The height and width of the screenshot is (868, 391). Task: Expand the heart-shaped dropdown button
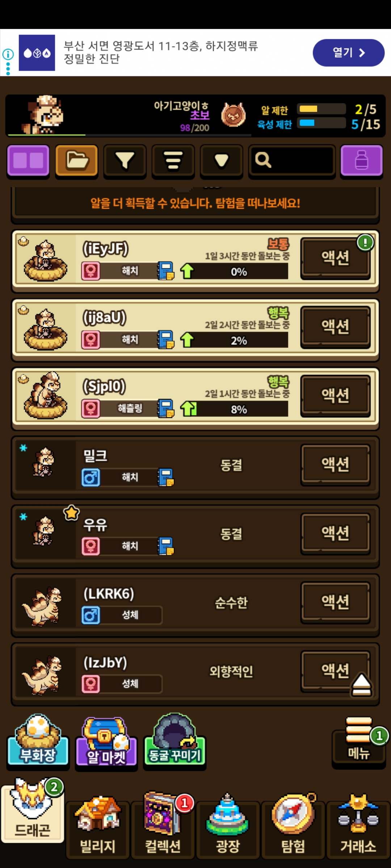pos(221,161)
